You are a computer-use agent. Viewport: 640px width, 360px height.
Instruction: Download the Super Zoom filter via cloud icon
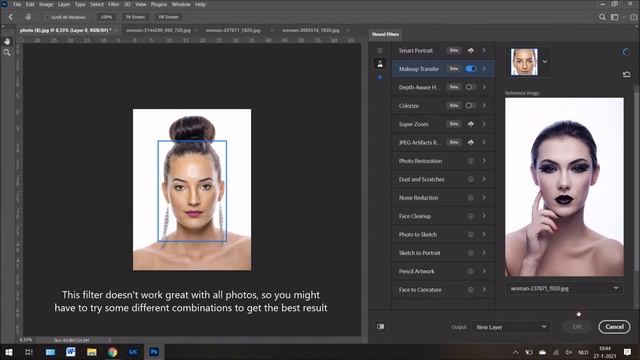pos(471,124)
